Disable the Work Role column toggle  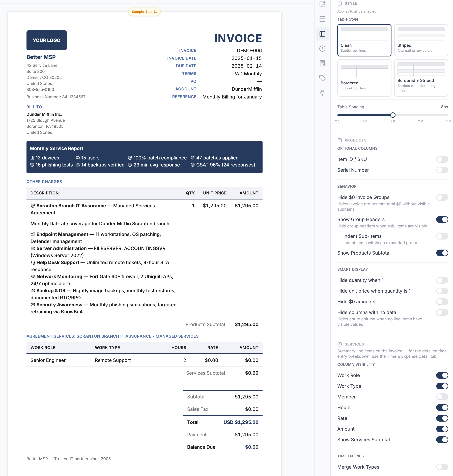(x=442, y=375)
